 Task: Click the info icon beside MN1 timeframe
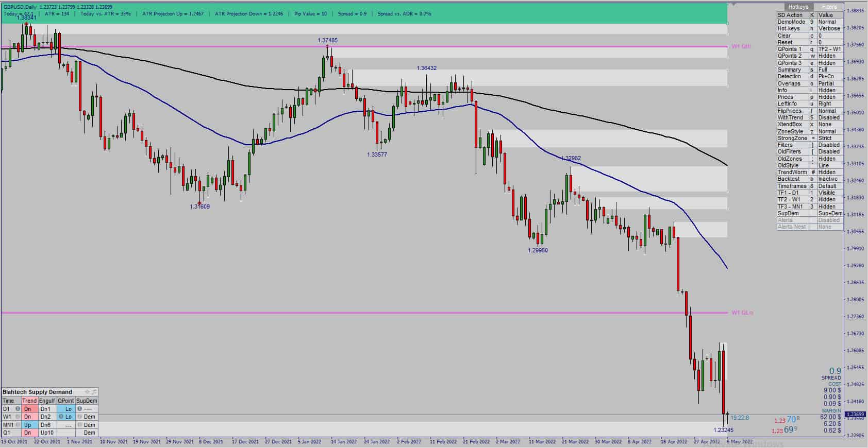tap(18, 425)
